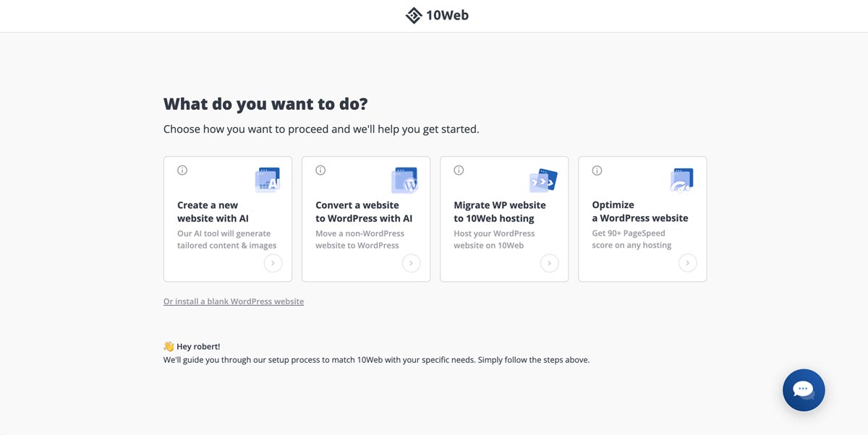Click 'Or install a blank WordPress website' link
Screen dimensions: 868x435
point(234,301)
